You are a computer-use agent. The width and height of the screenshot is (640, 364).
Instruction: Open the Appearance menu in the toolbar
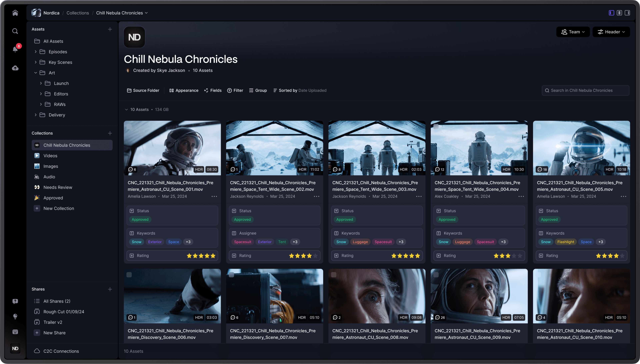[184, 90]
